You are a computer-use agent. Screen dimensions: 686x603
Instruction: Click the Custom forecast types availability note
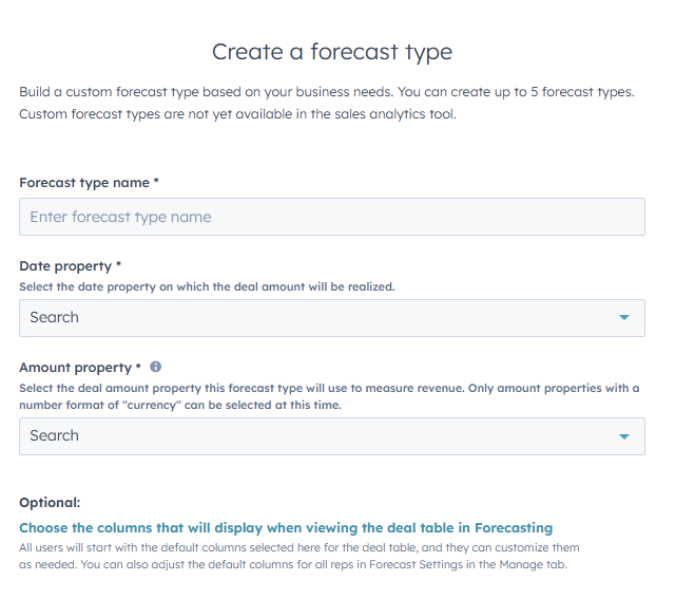(238, 114)
